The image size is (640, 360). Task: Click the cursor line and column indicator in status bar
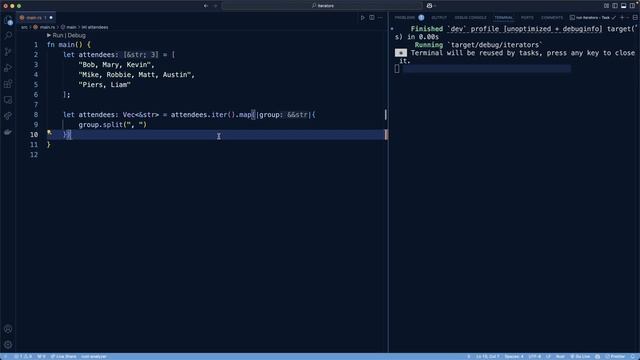487,357
